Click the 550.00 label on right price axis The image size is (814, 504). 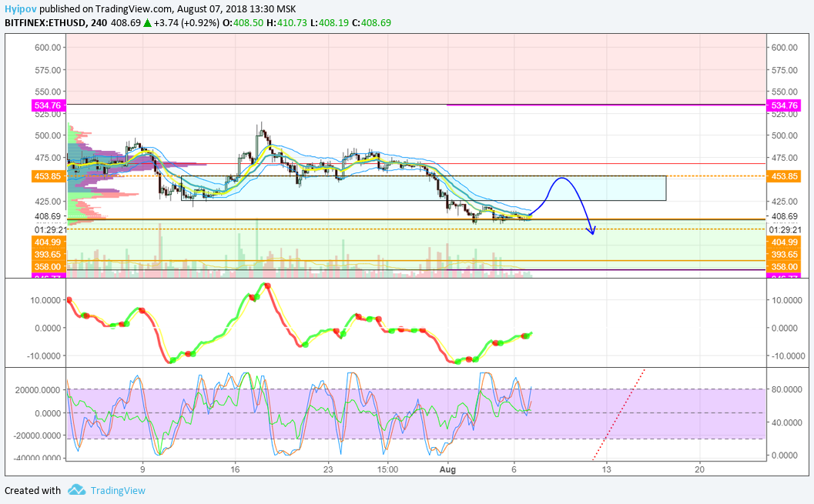click(785, 92)
